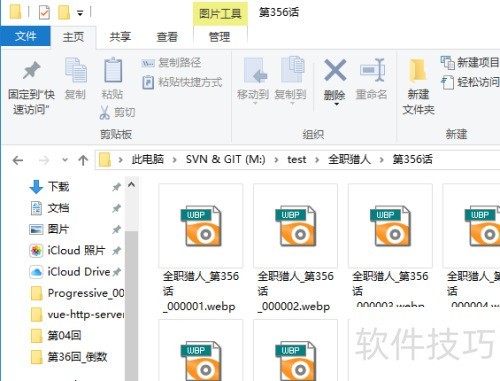
Task: Open the recent locations dropdown arrow
Action: tap(65, 160)
